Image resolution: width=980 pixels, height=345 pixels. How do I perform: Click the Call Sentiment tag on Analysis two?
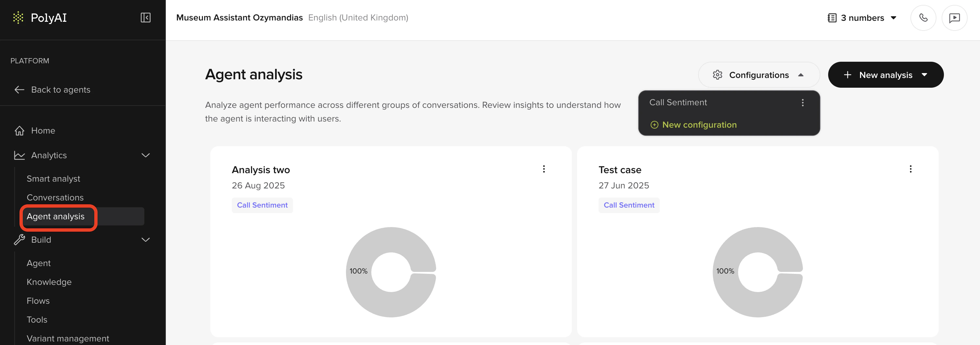pos(262,205)
